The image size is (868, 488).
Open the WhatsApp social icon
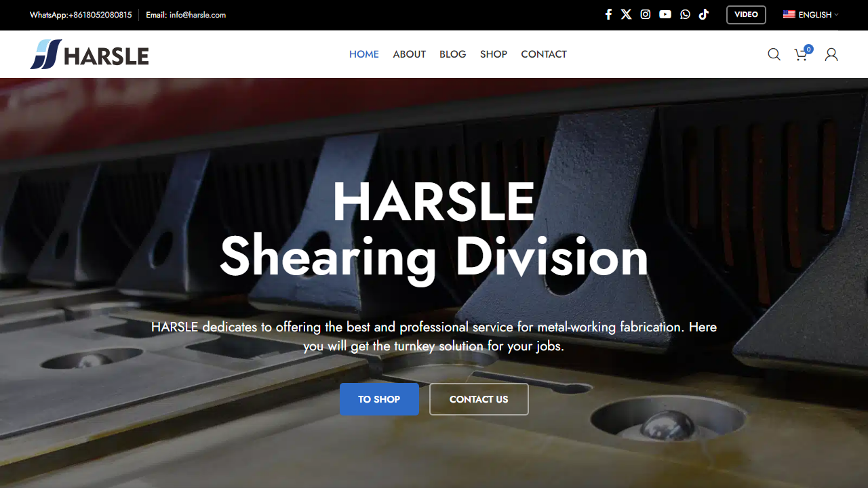click(685, 14)
